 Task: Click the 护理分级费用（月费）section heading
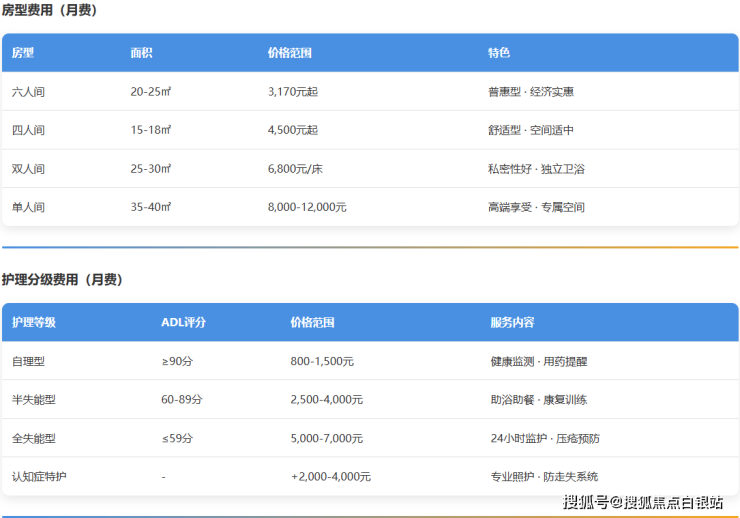click(x=62, y=280)
